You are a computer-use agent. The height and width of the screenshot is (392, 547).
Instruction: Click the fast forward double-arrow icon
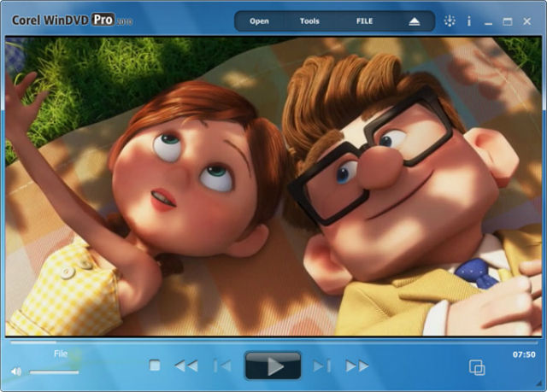point(357,366)
